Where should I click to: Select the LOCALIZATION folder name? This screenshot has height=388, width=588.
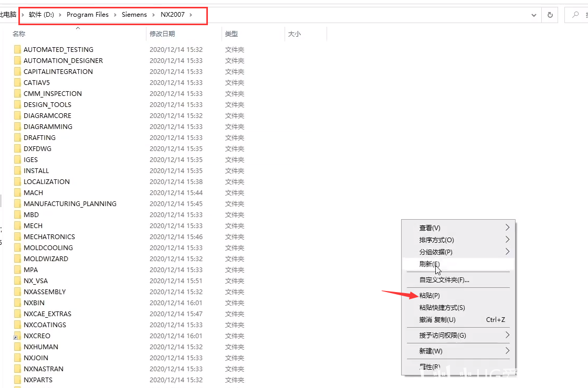tap(47, 181)
